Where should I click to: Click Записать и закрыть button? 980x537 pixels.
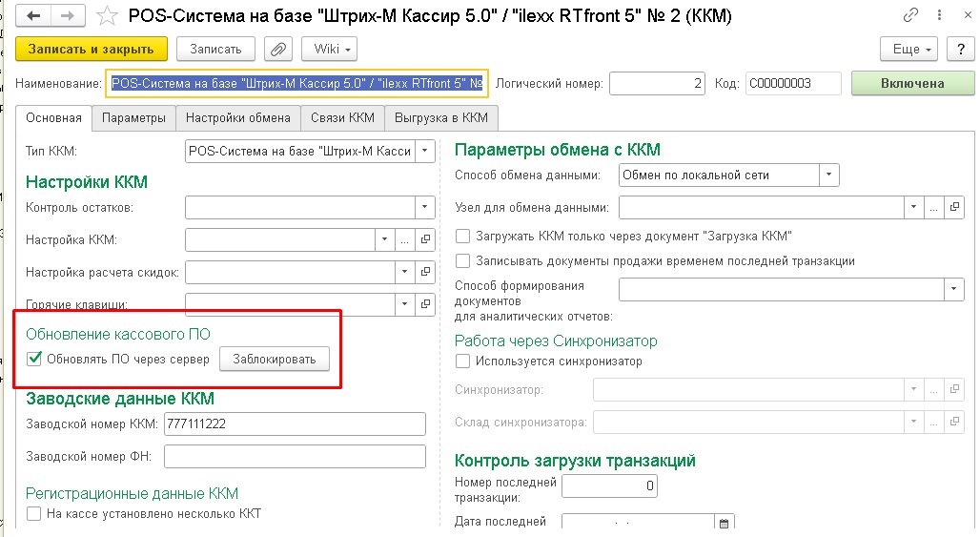click(92, 49)
